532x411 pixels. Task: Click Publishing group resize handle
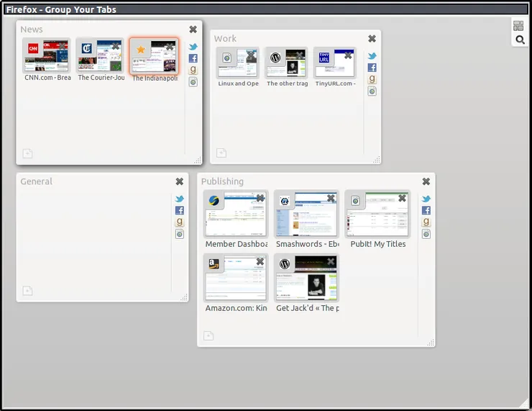(x=431, y=343)
